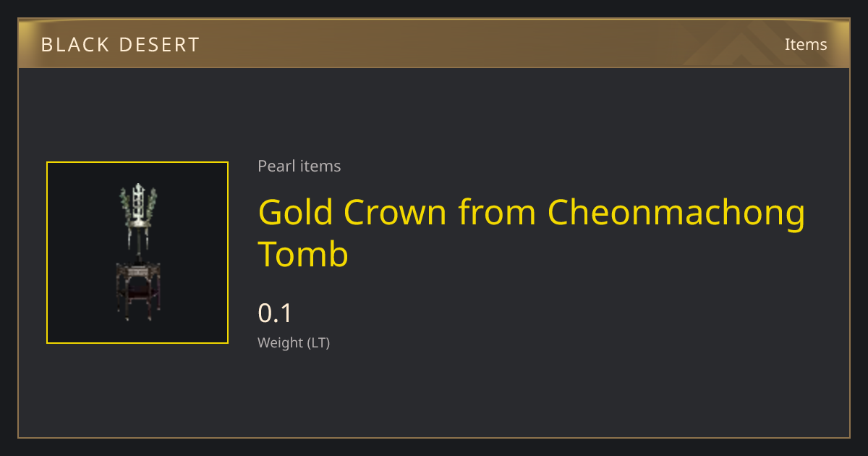The height and width of the screenshot is (456, 868).
Task: Select the Pearl items category label
Action: (x=299, y=166)
